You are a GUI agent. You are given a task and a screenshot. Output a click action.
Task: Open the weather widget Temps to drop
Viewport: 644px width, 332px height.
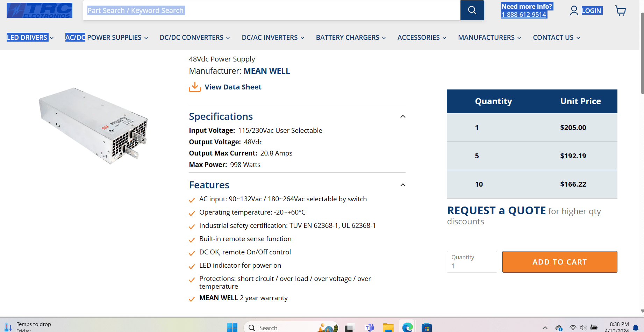(29, 327)
